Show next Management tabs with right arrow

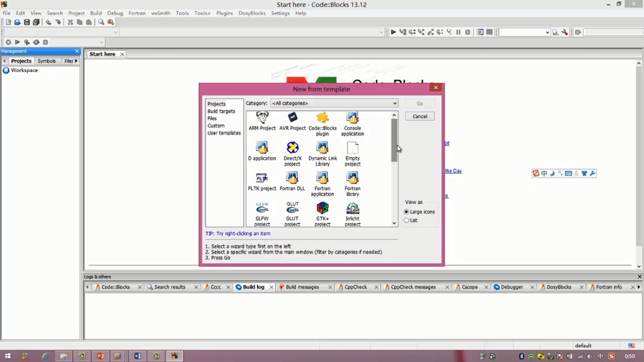[76, 61]
